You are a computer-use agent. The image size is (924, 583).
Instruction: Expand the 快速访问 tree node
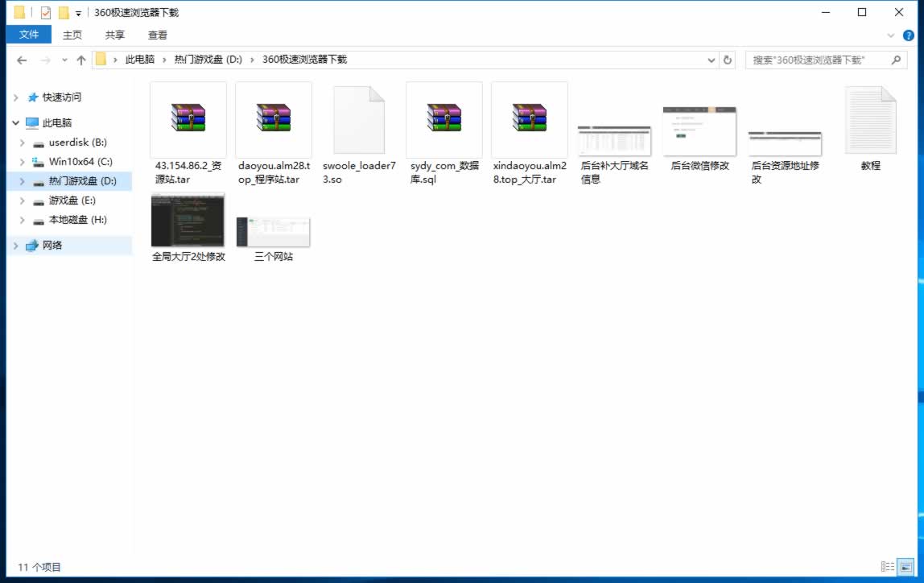15,97
